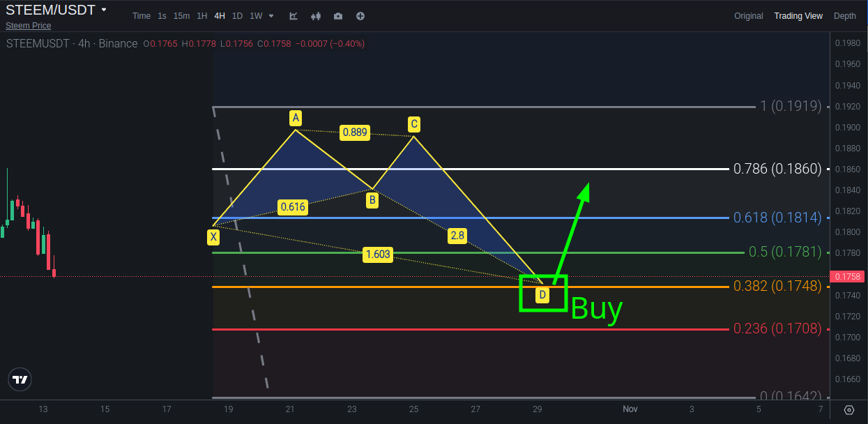Click the 0.889 ratio label

pos(354,132)
